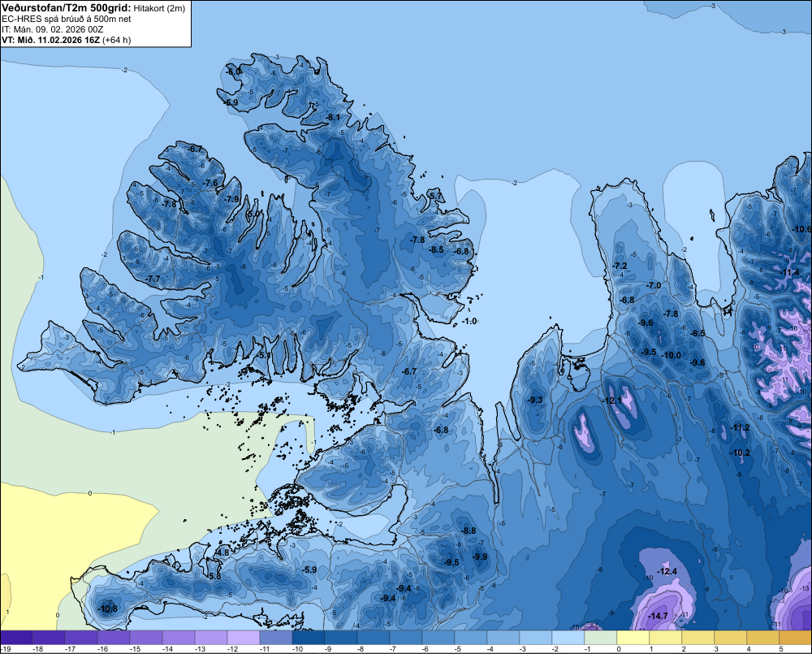The height and width of the screenshot is (654, 812).
Task: Click the -7.6 temperature value
Action: [x=211, y=183]
